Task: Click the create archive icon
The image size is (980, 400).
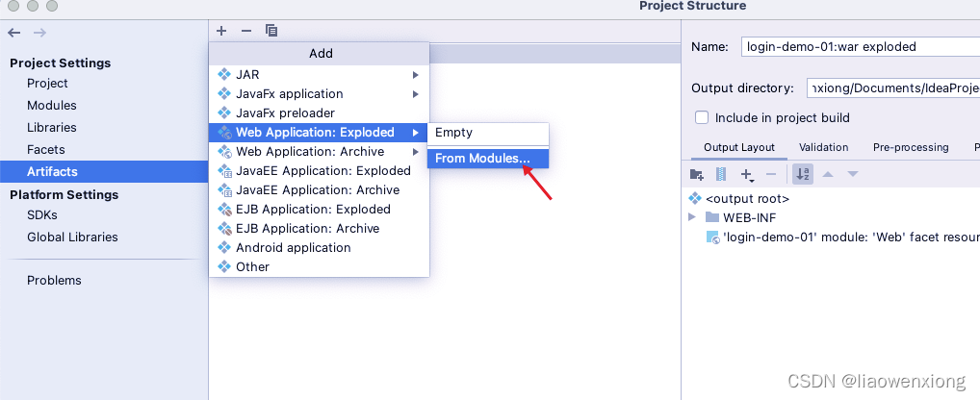Action: (x=721, y=174)
